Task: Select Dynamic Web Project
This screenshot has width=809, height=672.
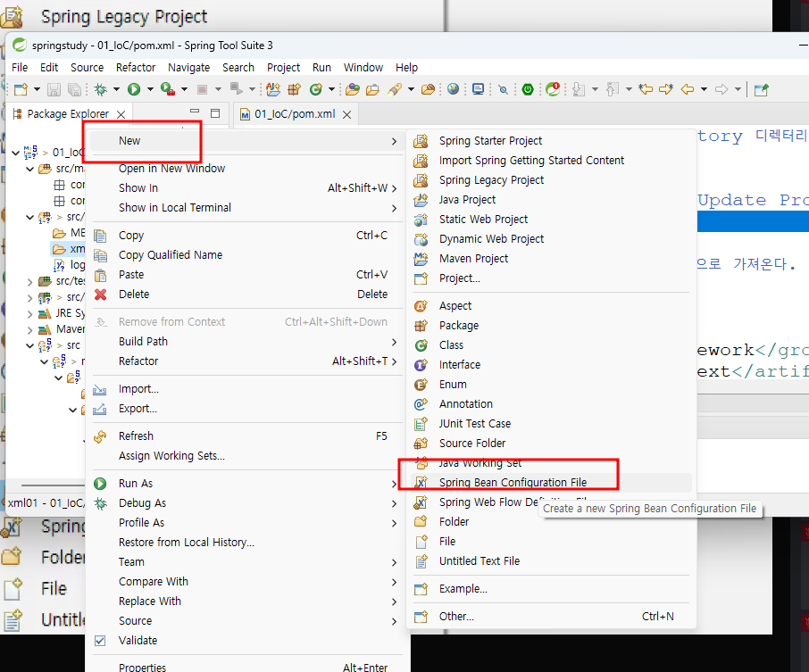Action: click(x=549, y=239)
